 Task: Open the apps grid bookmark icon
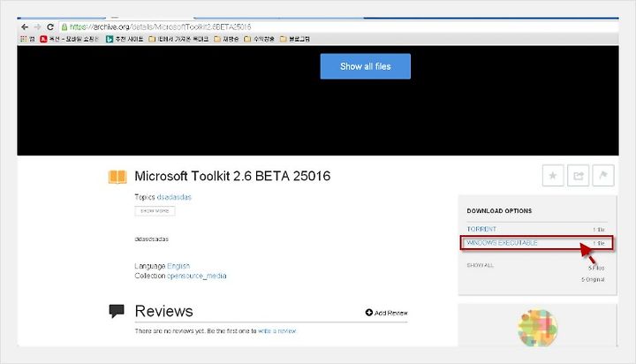[x=24, y=39]
